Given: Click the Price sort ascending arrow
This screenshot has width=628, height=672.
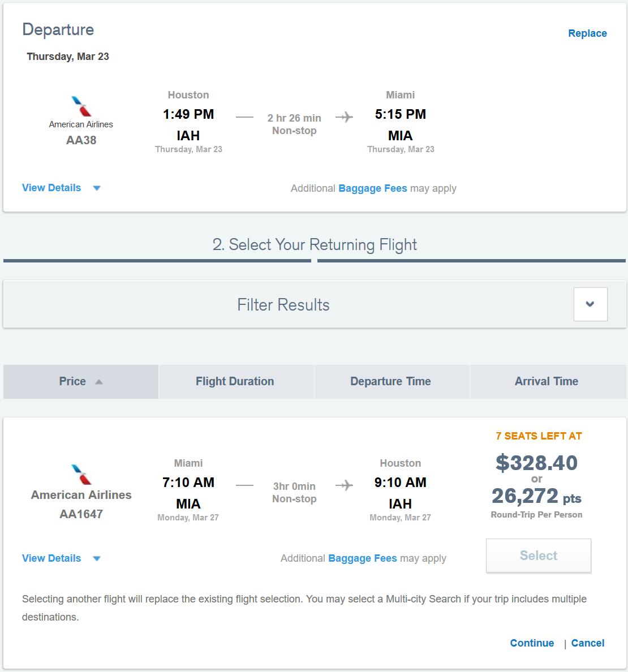Looking at the screenshot, I should [99, 382].
